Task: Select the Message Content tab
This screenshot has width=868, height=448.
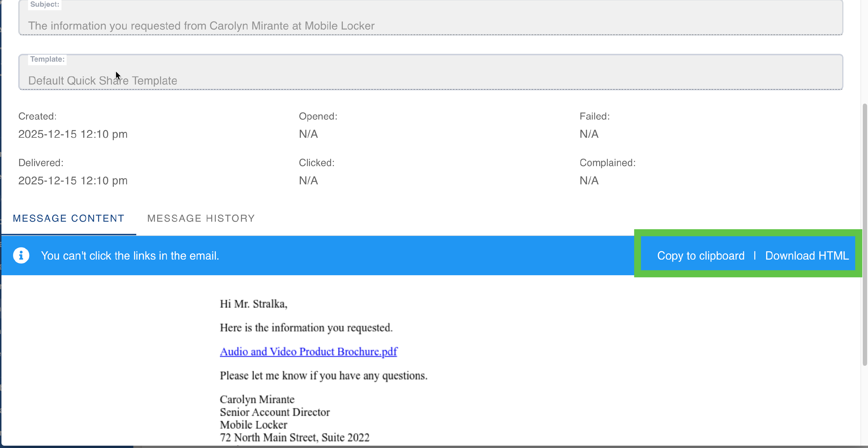Action: (68, 219)
